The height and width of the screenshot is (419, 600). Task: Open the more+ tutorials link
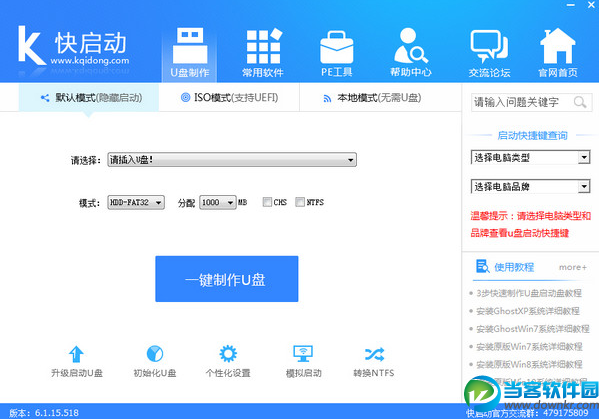pyautogui.click(x=573, y=267)
